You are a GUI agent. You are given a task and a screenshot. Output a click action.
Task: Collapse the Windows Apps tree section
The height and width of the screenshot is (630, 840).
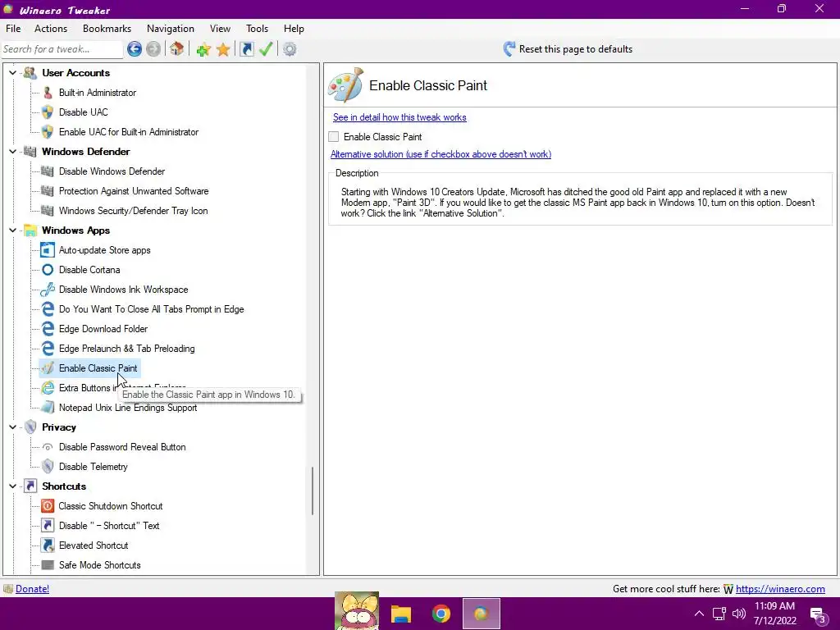[13, 231]
